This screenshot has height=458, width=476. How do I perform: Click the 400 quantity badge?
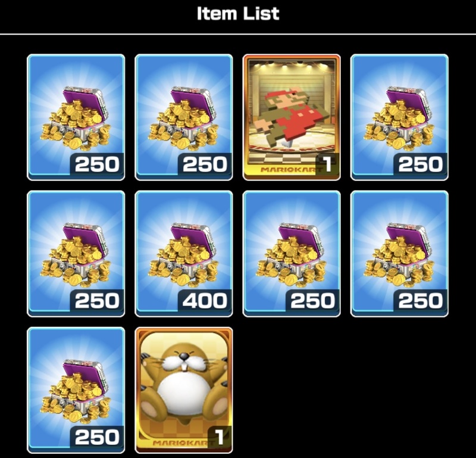point(205,301)
